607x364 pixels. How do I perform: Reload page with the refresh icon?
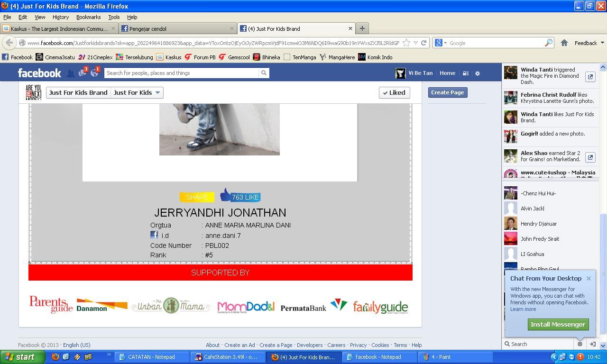pos(423,43)
